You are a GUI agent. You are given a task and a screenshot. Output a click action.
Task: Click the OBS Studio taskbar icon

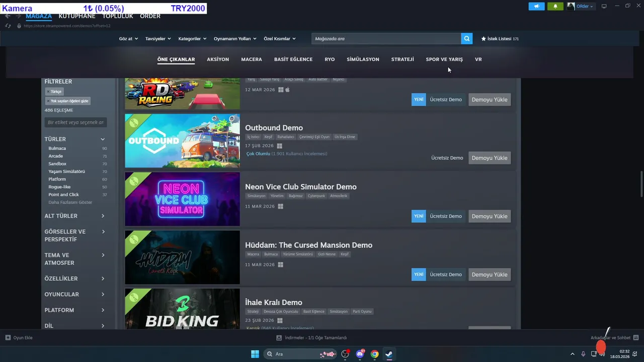point(345,354)
